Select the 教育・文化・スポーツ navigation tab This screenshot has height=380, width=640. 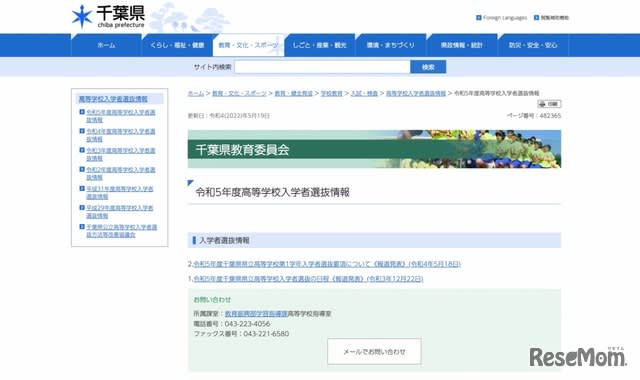248,45
